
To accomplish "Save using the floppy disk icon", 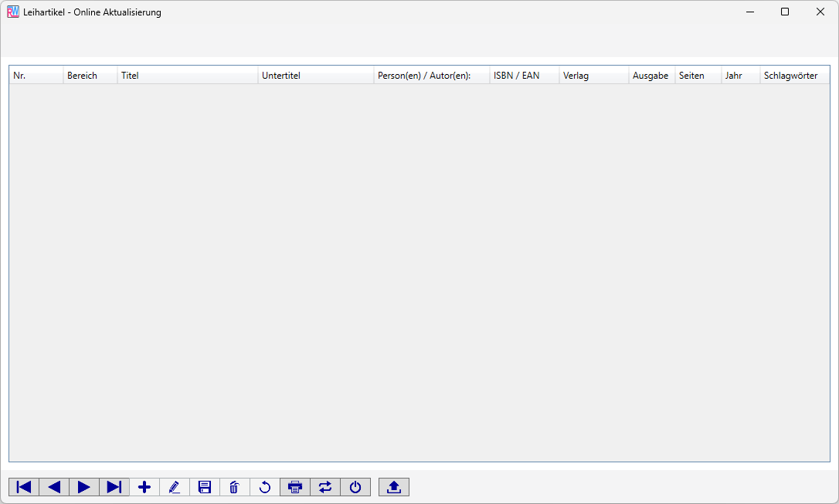I will click(x=205, y=487).
